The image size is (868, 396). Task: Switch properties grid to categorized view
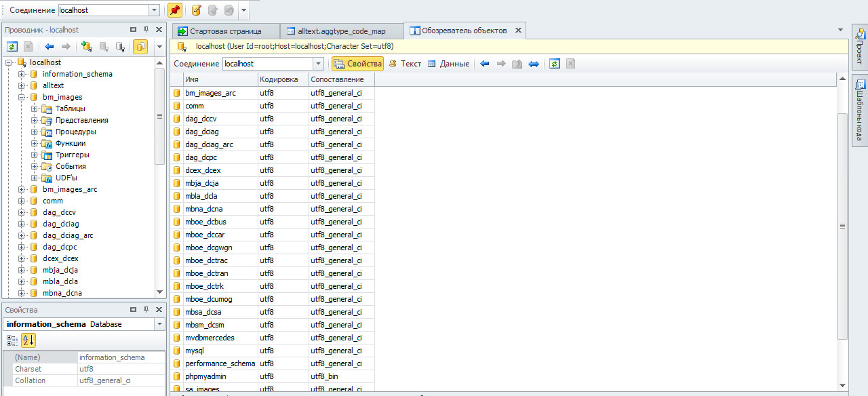(x=13, y=340)
